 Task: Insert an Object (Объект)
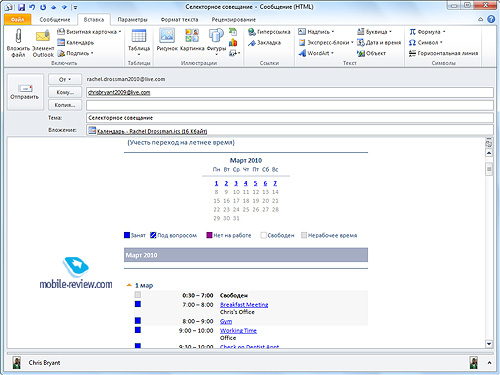[371, 53]
